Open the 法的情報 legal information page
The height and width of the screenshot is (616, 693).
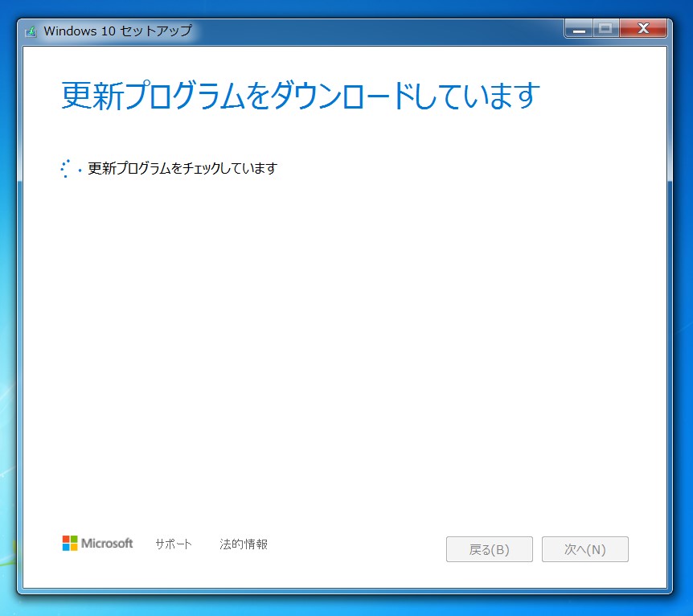(x=244, y=544)
